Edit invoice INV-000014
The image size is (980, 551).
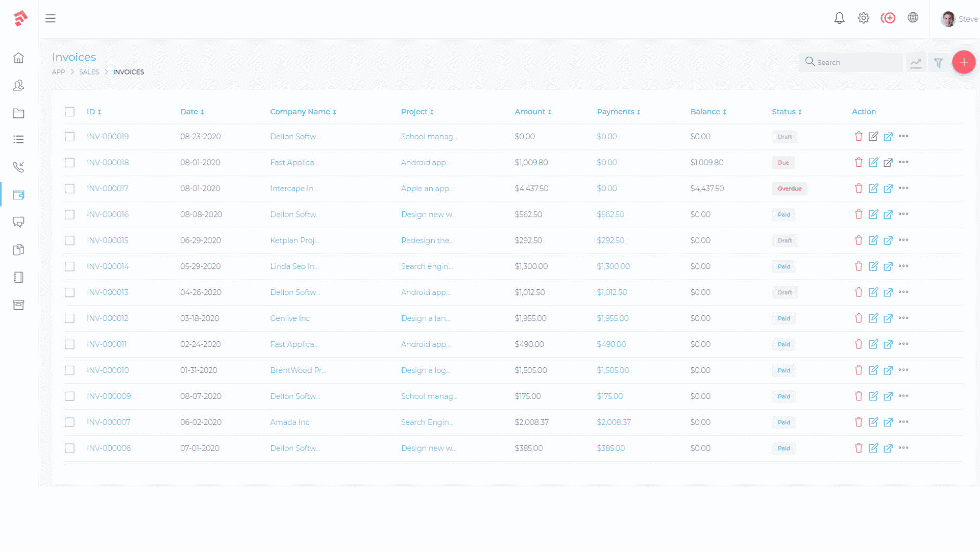click(873, 266)
